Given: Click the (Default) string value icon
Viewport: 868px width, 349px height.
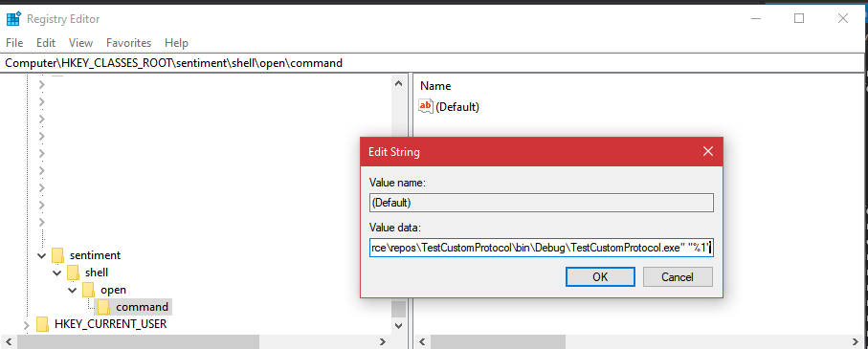Looking at the screenshot, I should tap(426, 106).
